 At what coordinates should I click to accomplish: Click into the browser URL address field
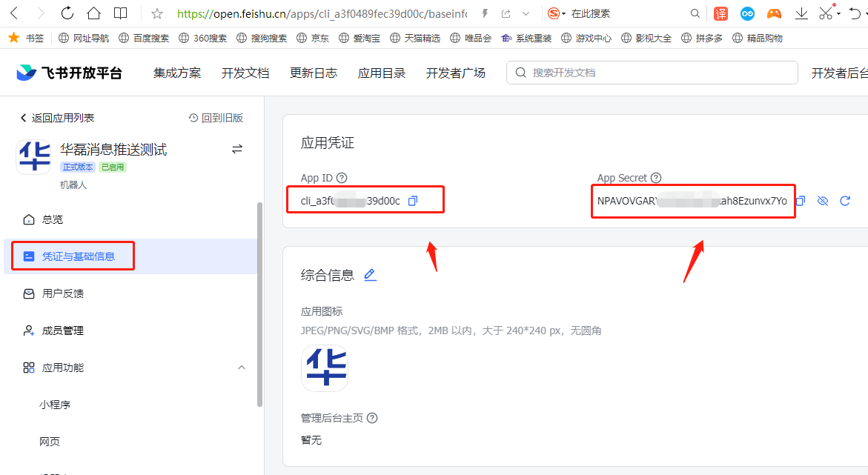click(x=322, y=14)
